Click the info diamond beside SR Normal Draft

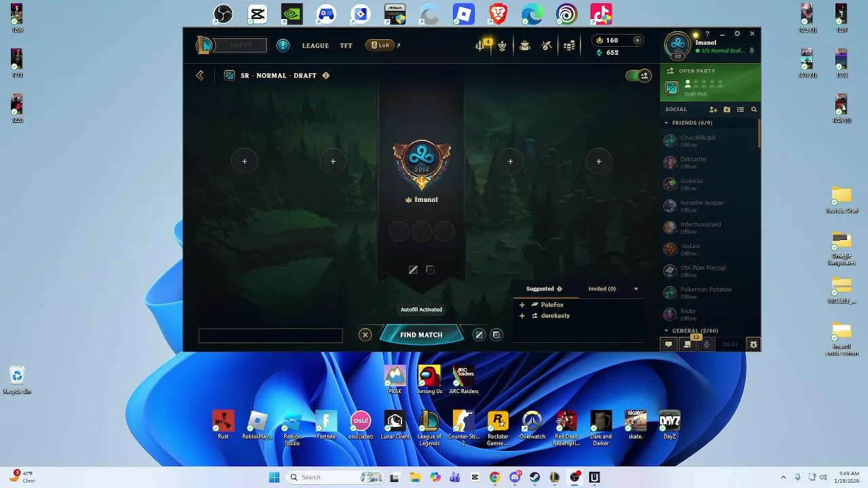coord(325,75)
